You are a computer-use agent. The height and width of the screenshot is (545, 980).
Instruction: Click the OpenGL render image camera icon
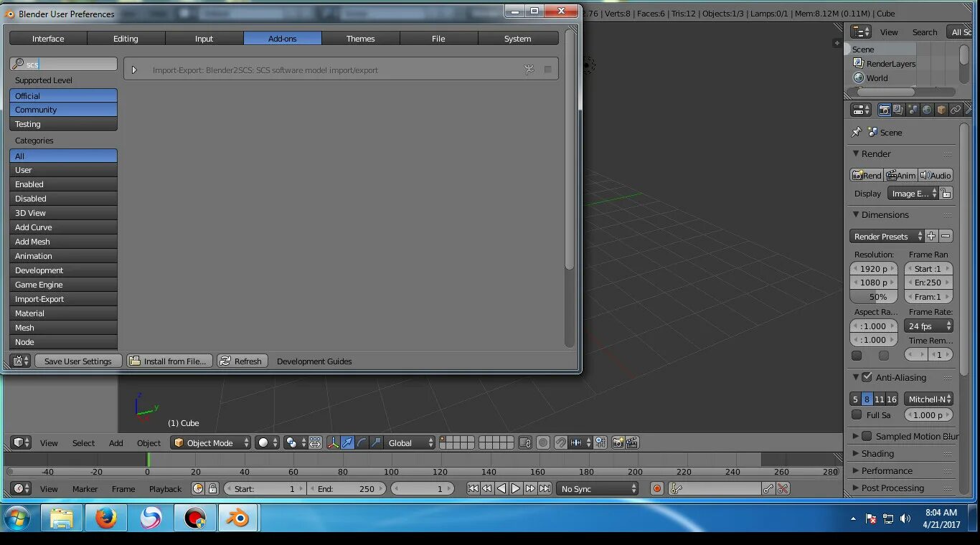point(618,443)
